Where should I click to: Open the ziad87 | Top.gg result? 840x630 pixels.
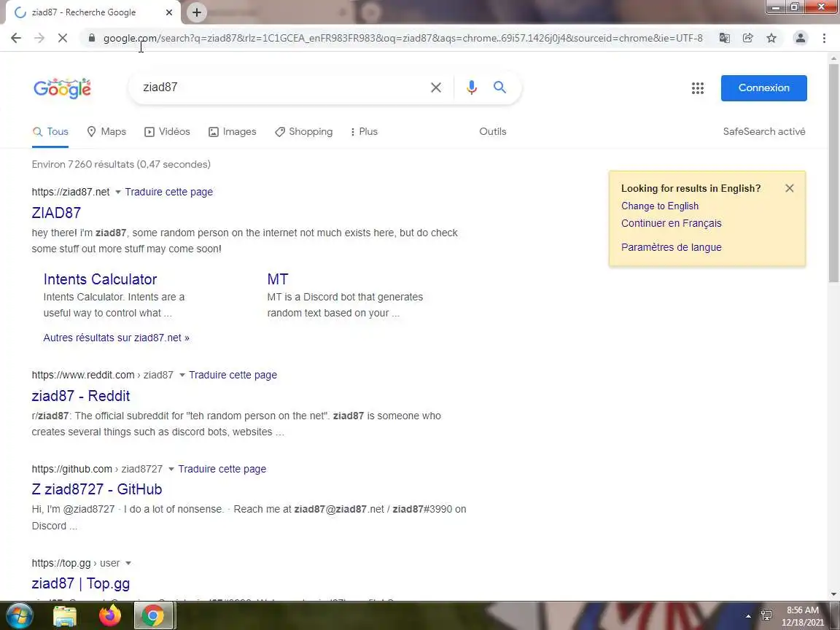coord(81,583)
